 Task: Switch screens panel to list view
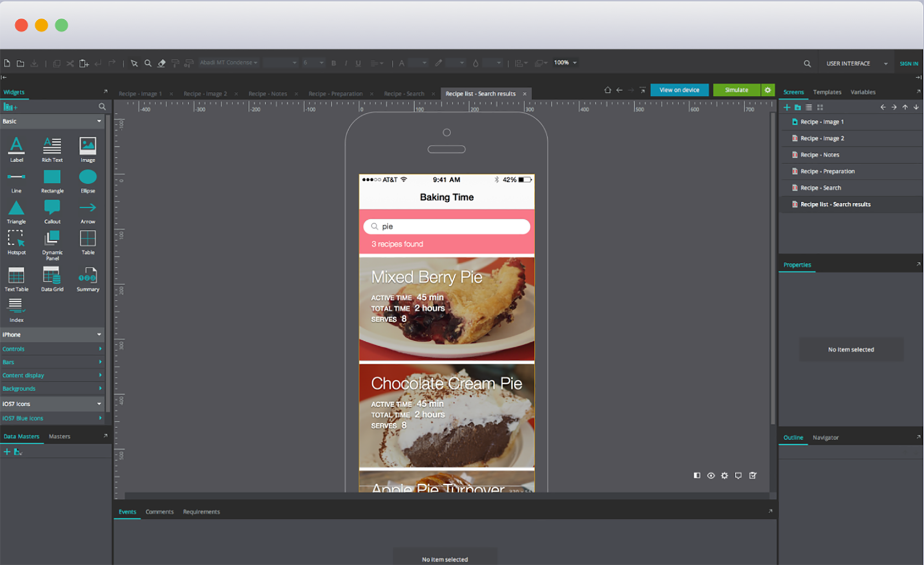[809, 107]
